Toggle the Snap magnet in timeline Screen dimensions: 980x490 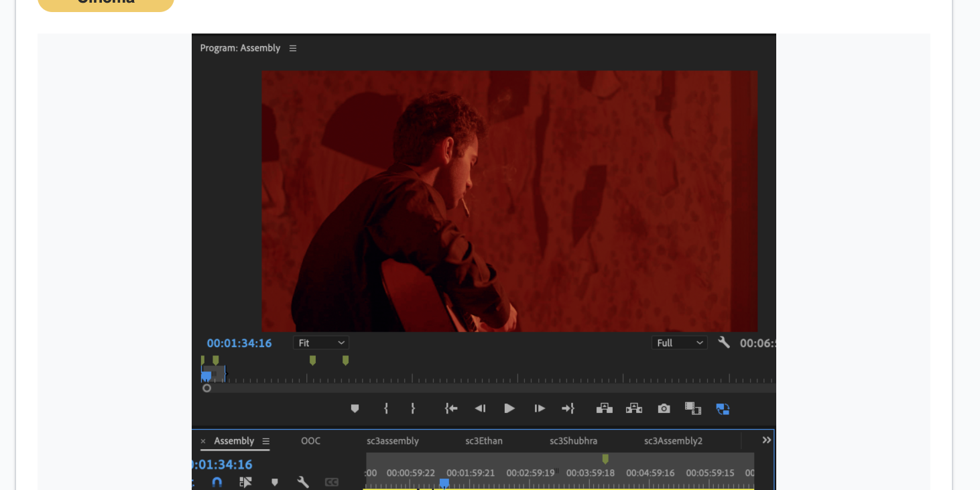tap(217, 482)
